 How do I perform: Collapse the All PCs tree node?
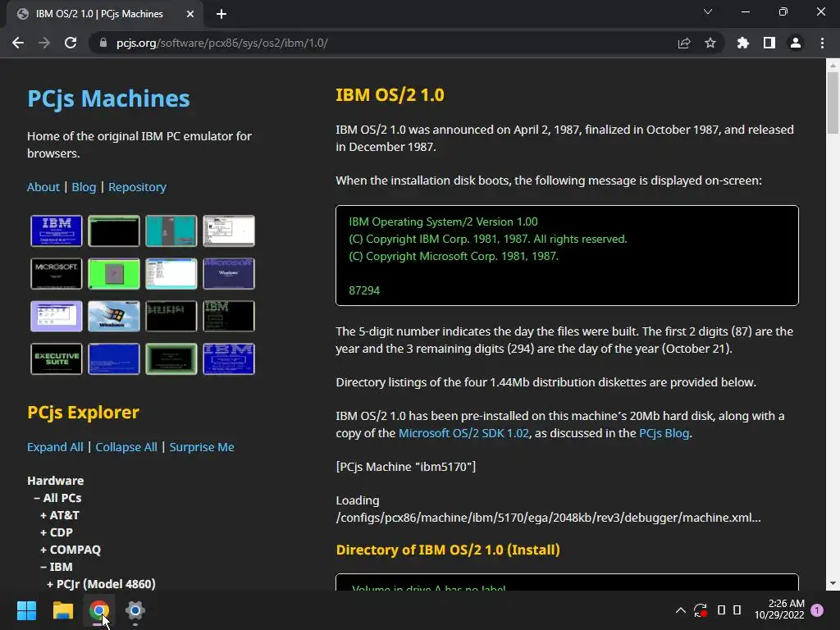pyautogui.click(x=57, y=498)
